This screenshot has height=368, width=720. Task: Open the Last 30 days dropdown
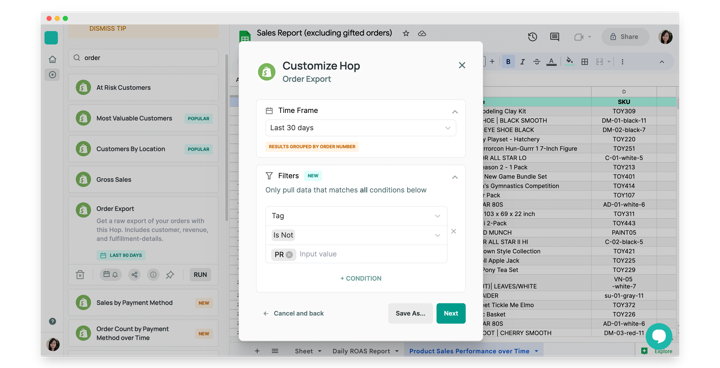pos(360,128)
